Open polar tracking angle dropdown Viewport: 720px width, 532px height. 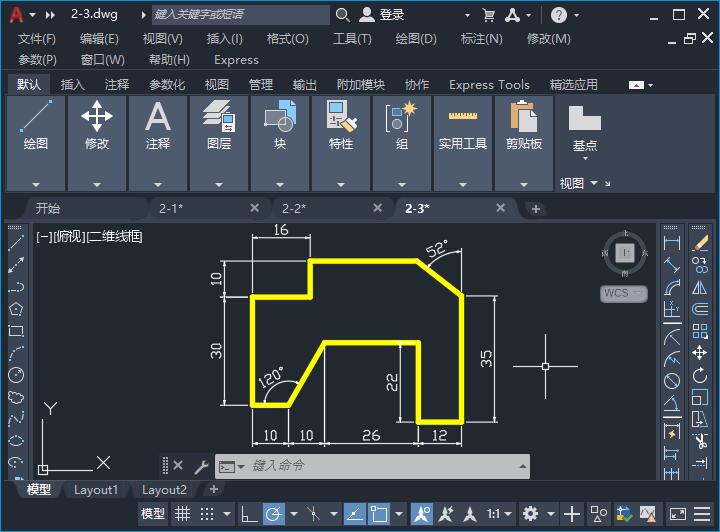(x=294, y=514)
